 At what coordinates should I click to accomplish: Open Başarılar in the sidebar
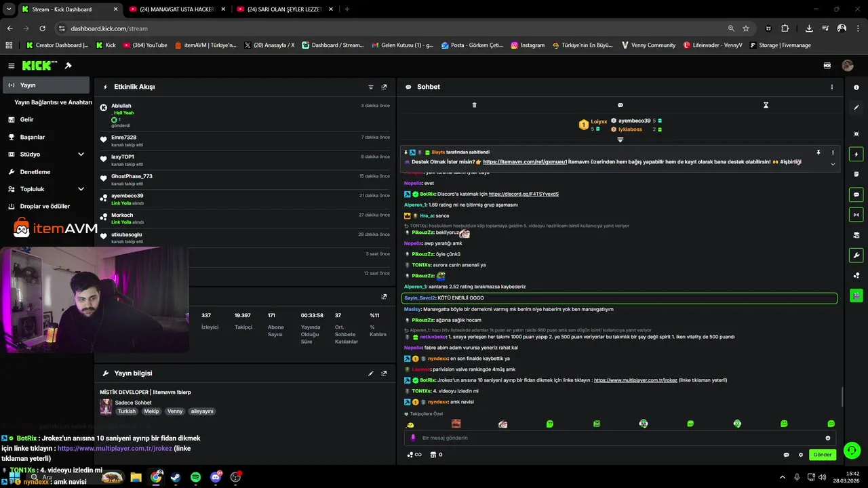(33, 137)
